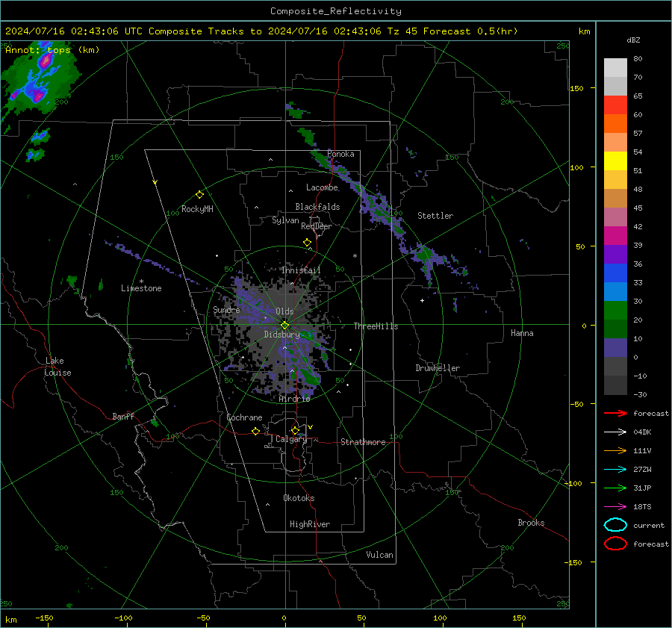Click the yellow diamond marker above Calgary label

click(295, 430)
